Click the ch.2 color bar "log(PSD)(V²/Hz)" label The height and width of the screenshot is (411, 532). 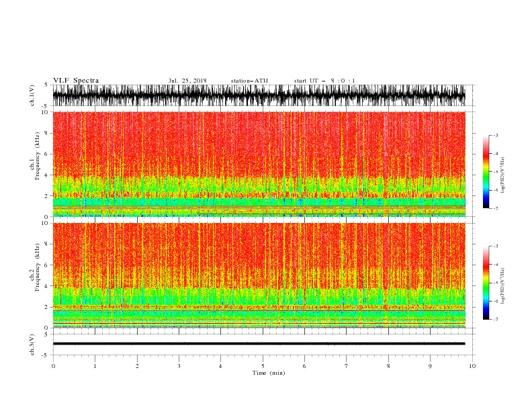502,286
